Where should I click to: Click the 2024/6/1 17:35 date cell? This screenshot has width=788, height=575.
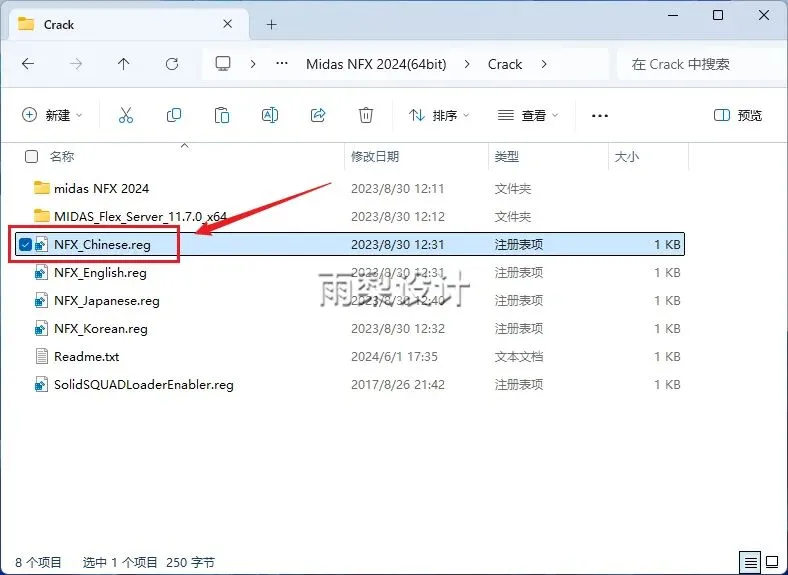394,357
